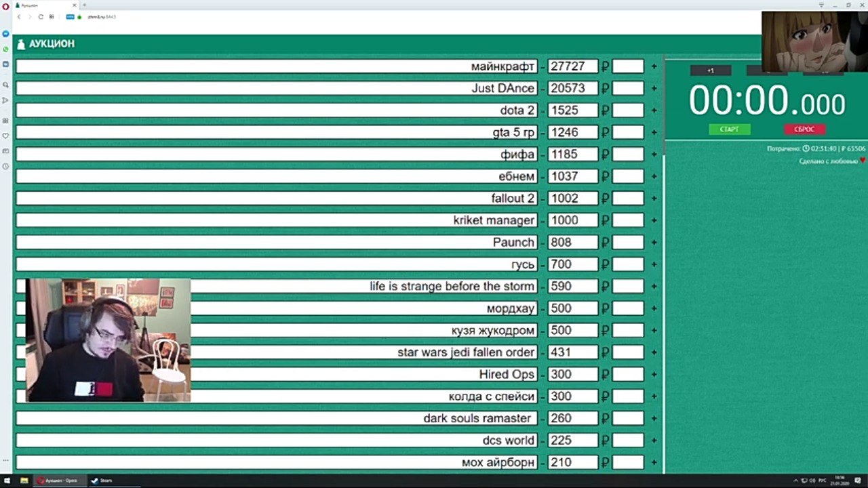Viewport: 868px width, 488px height.
Task: Click the 260 amount in dark souls row
Action: 573,419
